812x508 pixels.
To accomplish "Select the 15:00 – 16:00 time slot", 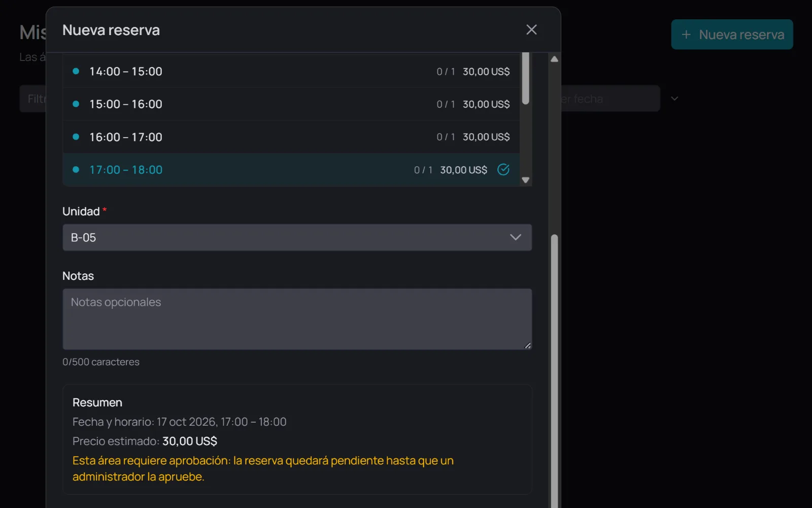I will click(x=291, y=104).
